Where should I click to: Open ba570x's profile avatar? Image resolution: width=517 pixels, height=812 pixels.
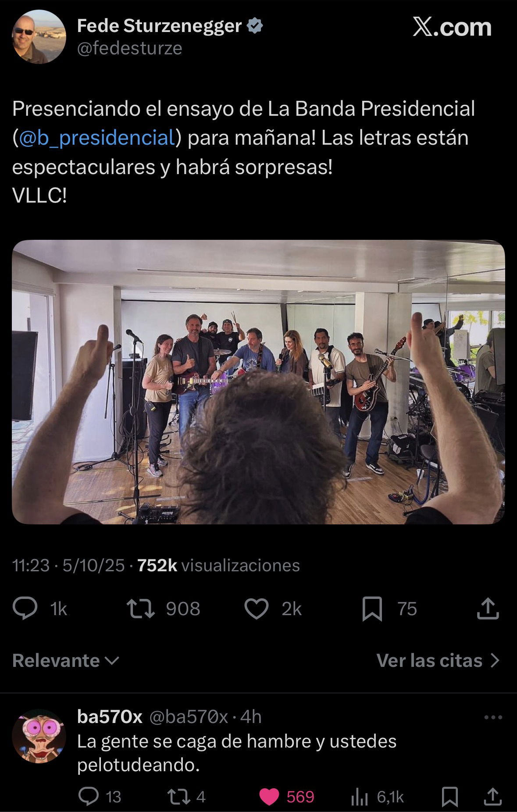(x=39, y=736)
